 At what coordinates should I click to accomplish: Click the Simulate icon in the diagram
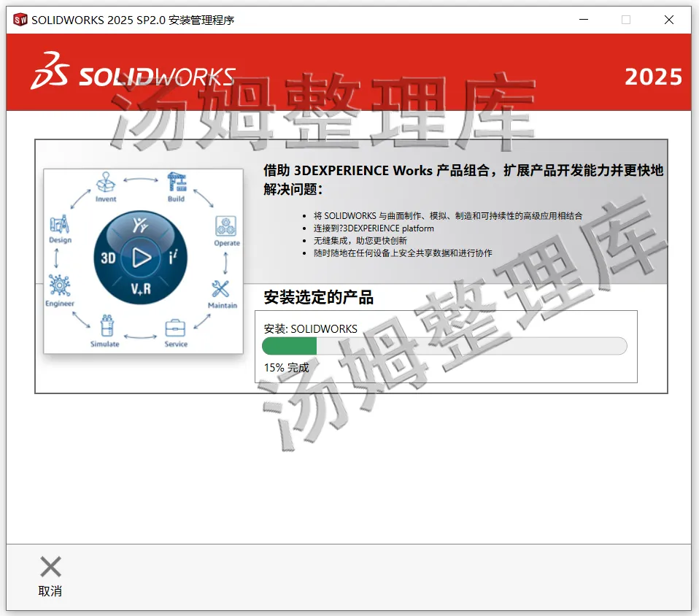(x=107, y=326)
